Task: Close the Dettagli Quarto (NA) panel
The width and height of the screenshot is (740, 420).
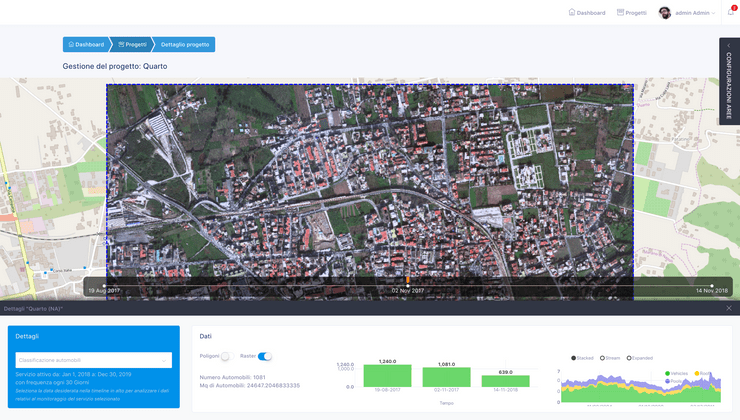Action: (729, 308)
